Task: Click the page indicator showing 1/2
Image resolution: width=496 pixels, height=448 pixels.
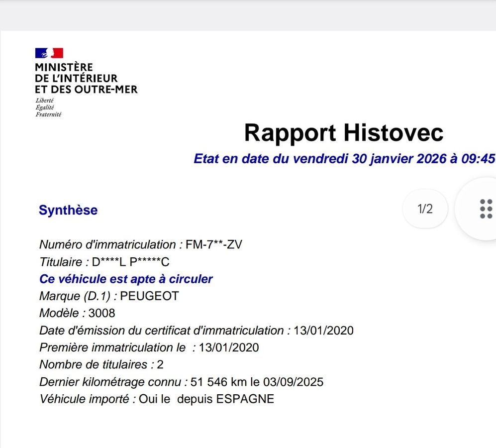Action: [425, 209]
